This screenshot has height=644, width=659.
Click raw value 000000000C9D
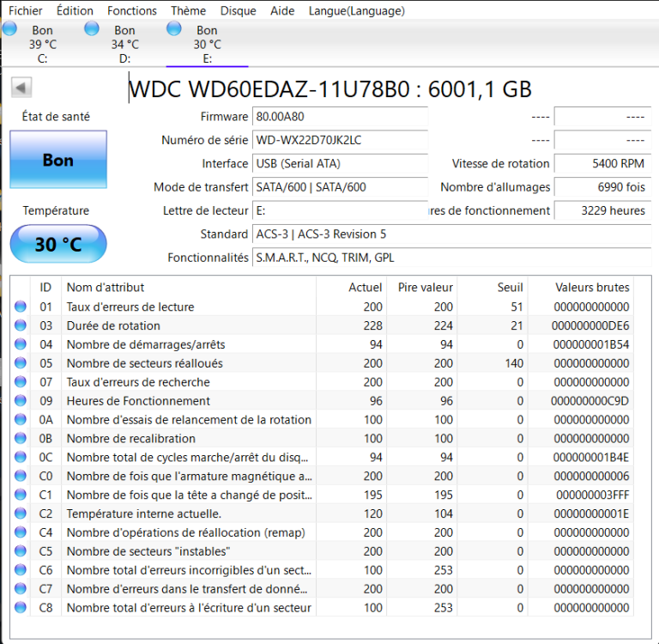[x=589, y=401]
